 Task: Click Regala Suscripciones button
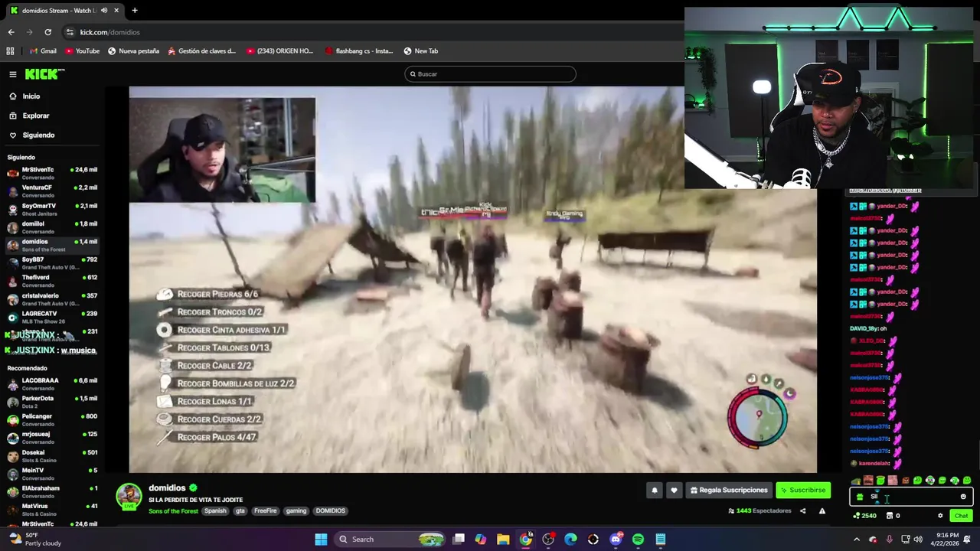pyautogui.click(x=729, y=491)
